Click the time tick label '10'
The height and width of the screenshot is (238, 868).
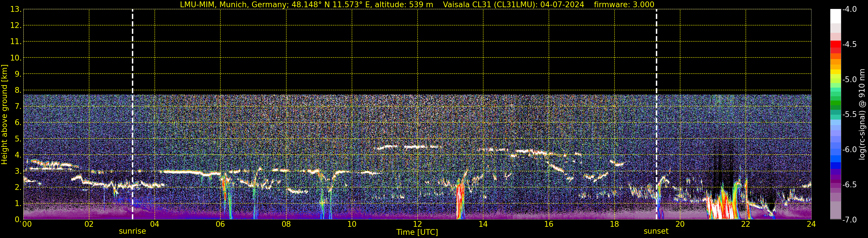click(352, 224)
